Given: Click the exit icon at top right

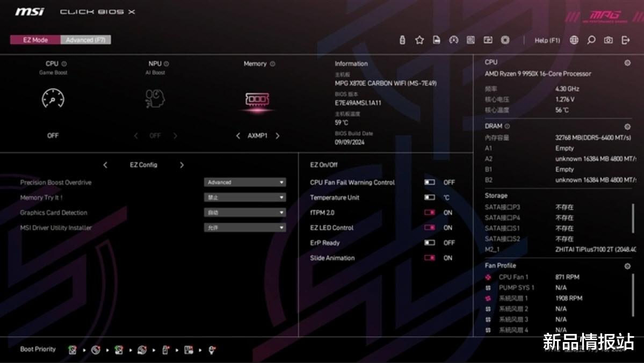Looking at the screenshot, I should 626,40.
